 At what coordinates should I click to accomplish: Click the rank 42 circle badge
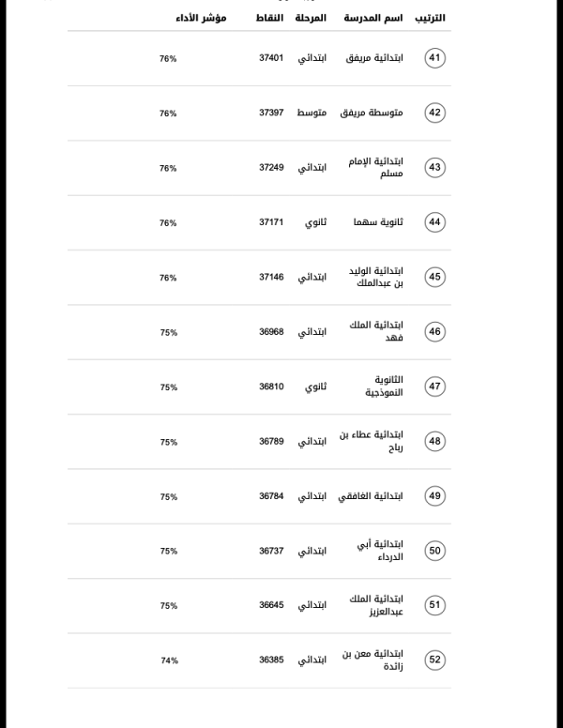click(x=434, y=113)
